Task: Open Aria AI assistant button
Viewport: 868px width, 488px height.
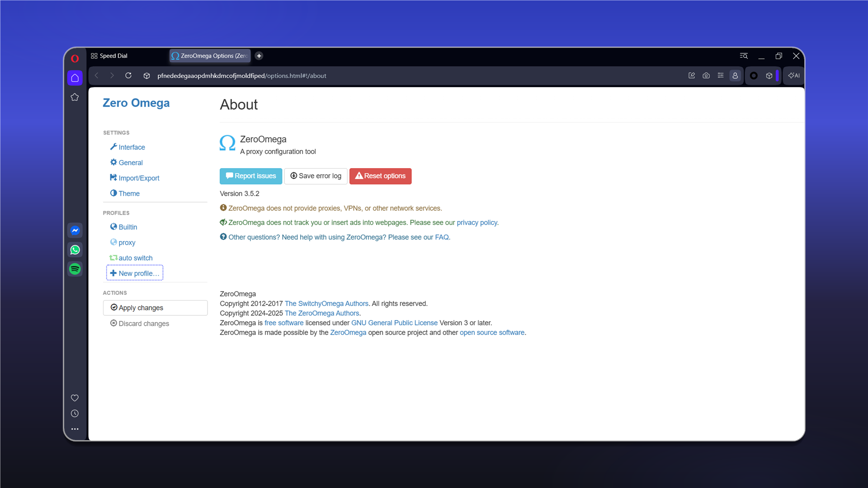Action: point(794,75)
